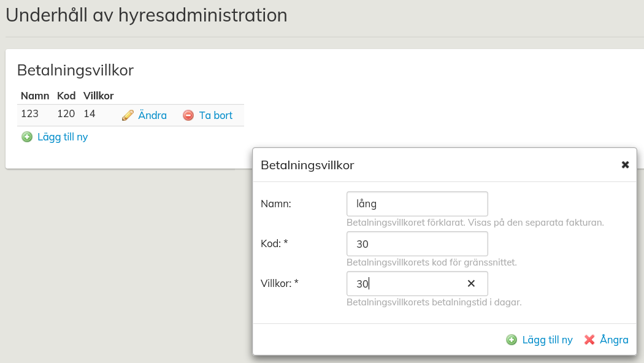Click the red minus icon for Ta bort
644x363 pixels.
click(x=188, y=115)
